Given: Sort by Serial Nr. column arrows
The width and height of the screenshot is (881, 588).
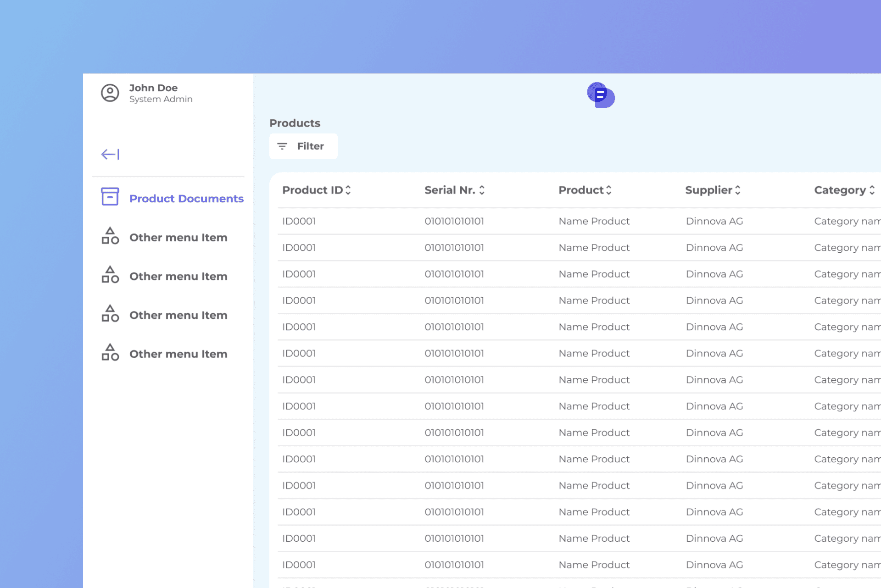Looking at the screenshot, I should (482, 190).
